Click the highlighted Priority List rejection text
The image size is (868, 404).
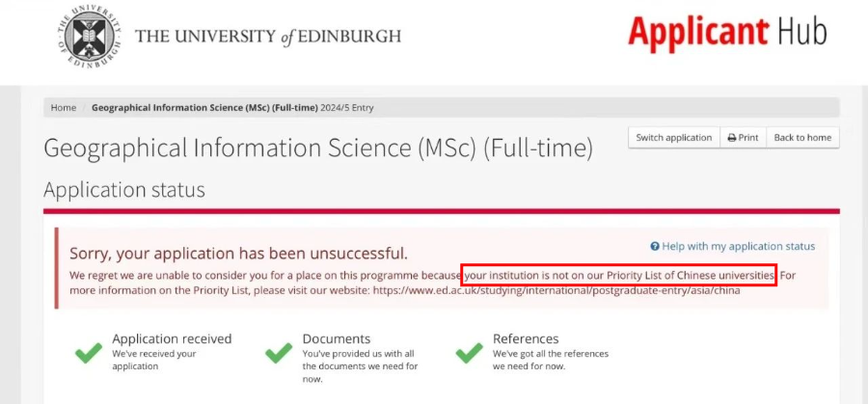pyautogui.click(x=619, y=275)
